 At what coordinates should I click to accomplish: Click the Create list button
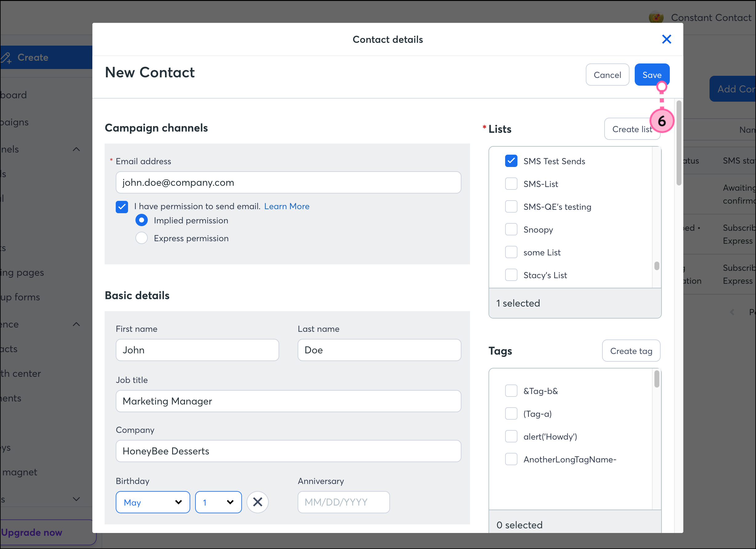pos(632,129)
